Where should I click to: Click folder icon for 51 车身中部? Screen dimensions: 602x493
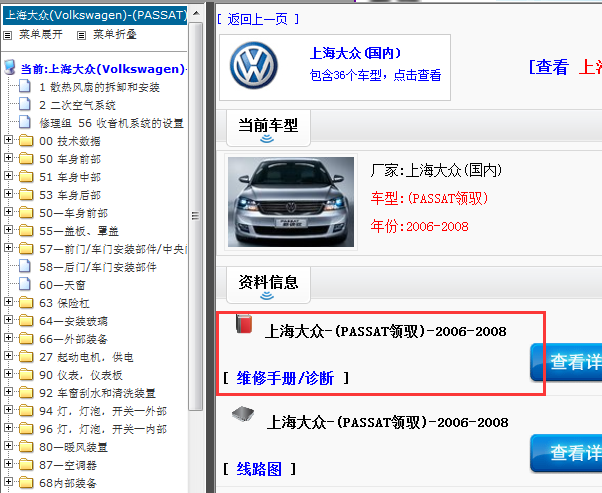pyautogui.click(x=26, y=177)
